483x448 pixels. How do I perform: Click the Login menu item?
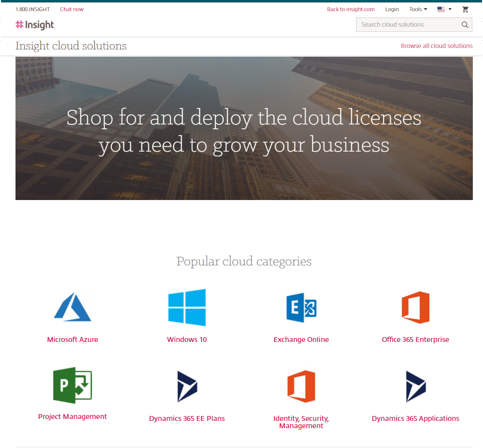(x=392, y=9)
